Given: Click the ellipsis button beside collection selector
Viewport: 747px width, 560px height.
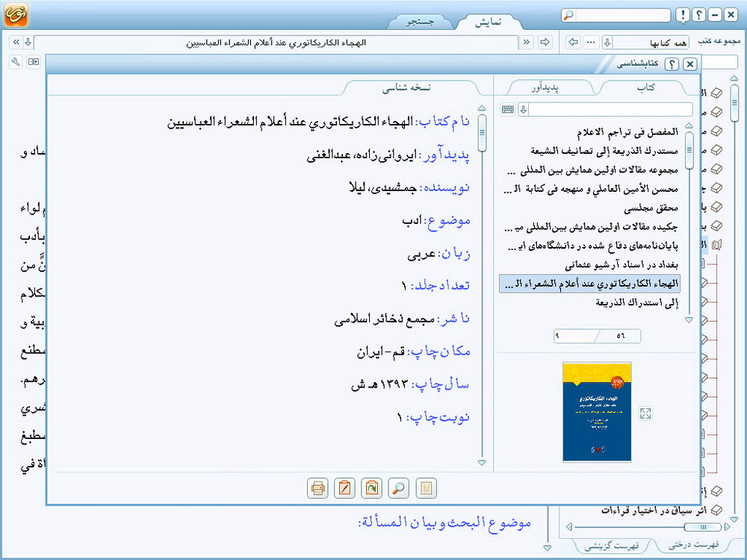Looking at the screenshot, I should [x=591, y=43].
